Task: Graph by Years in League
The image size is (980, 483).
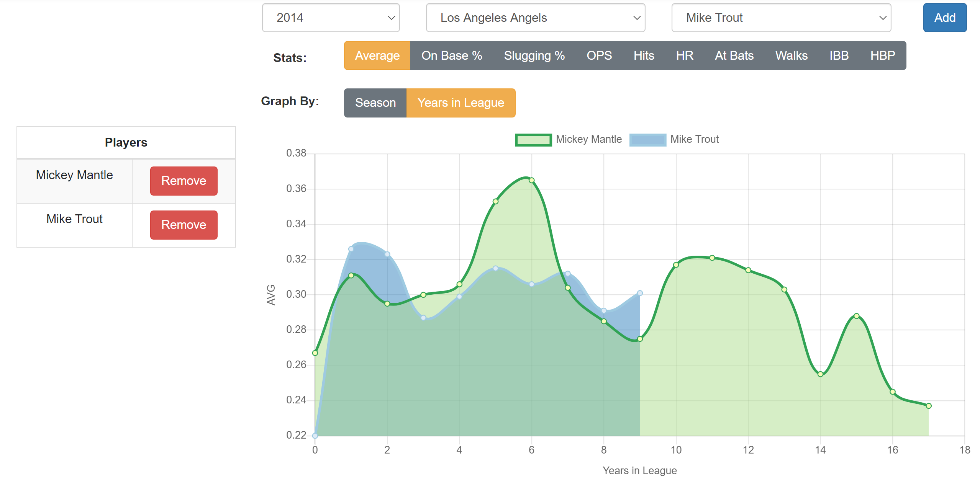Action: [x=461, y=103]
